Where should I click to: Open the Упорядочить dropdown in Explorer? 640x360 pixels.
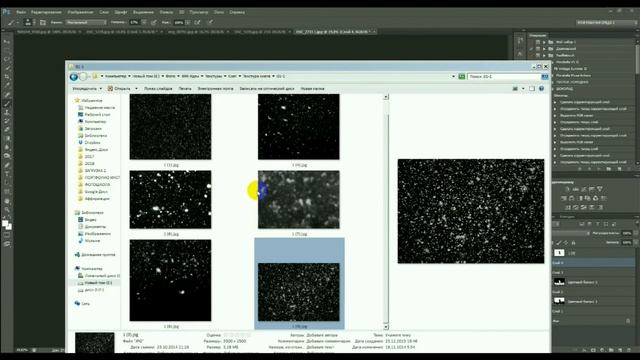point(87,89)
